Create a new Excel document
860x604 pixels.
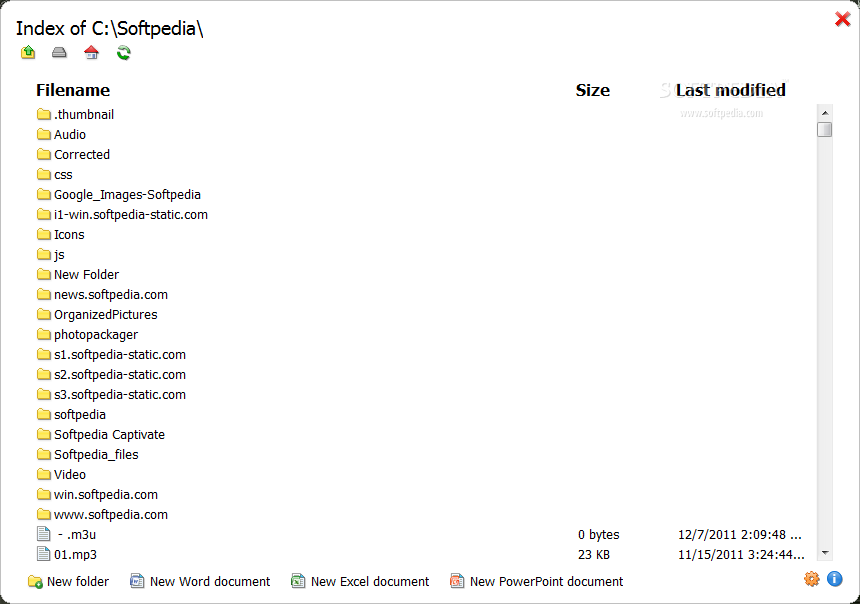(360, 582)
